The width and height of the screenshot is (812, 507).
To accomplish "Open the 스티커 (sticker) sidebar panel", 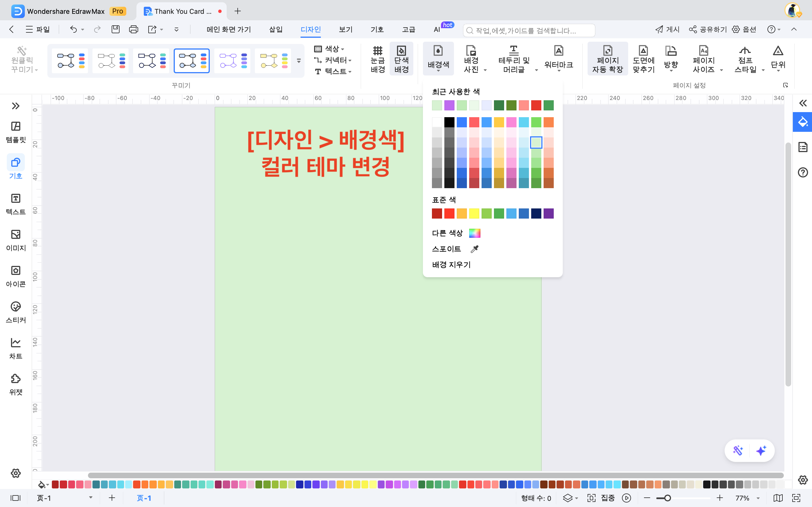I will point(16,312).
